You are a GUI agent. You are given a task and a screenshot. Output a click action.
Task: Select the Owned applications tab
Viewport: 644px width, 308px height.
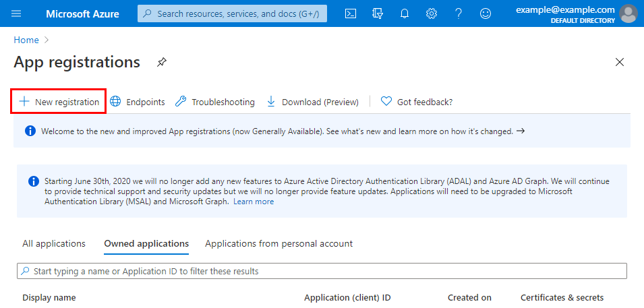tap(146, 243)
